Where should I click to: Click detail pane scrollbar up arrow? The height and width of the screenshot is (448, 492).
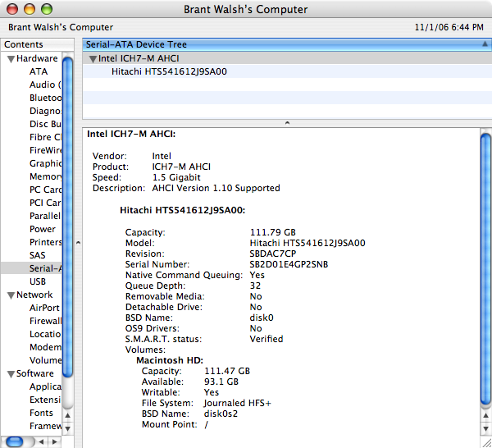pyautogui.click(x=486, y=415)
